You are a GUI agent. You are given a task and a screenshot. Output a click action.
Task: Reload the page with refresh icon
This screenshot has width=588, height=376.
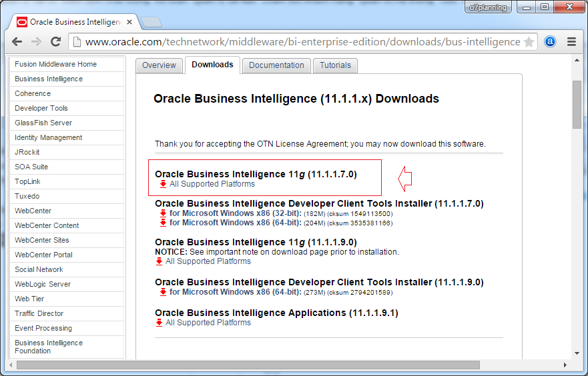point(56,41)
